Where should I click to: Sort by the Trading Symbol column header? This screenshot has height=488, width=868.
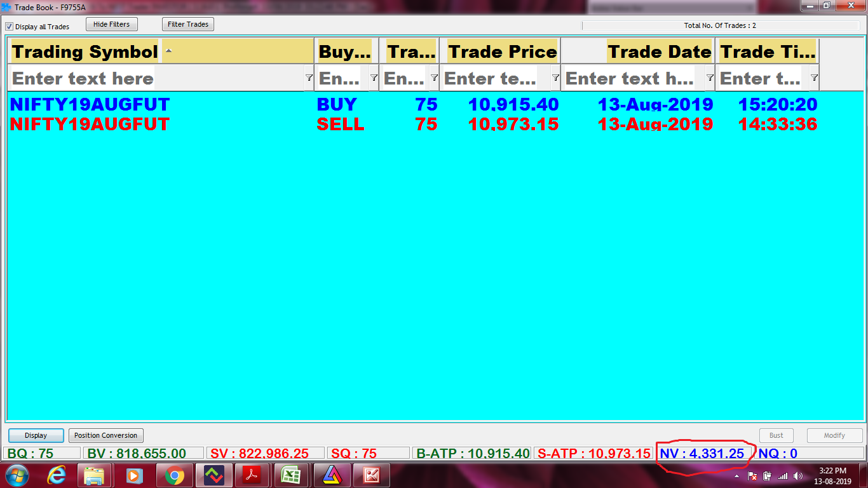click(x=161, y=51)
